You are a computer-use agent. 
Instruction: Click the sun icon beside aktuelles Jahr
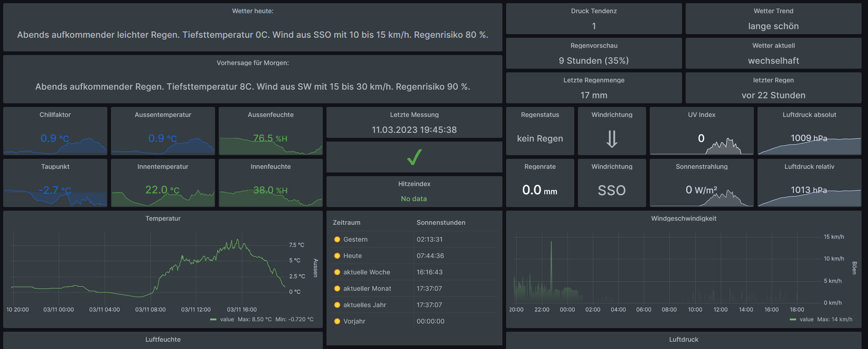point(337,305)
